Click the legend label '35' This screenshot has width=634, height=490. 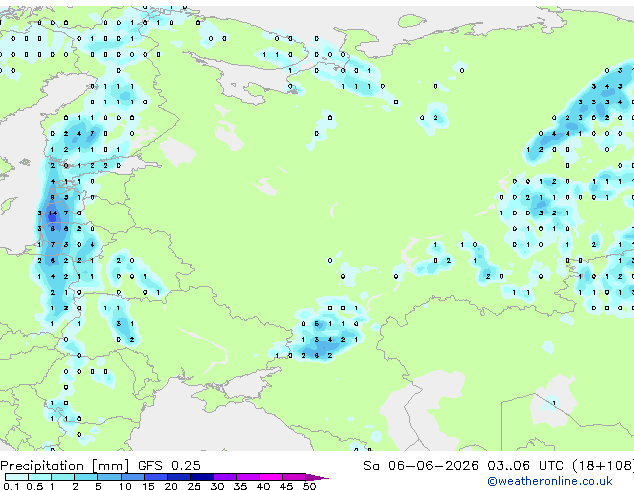coord(240,486)
